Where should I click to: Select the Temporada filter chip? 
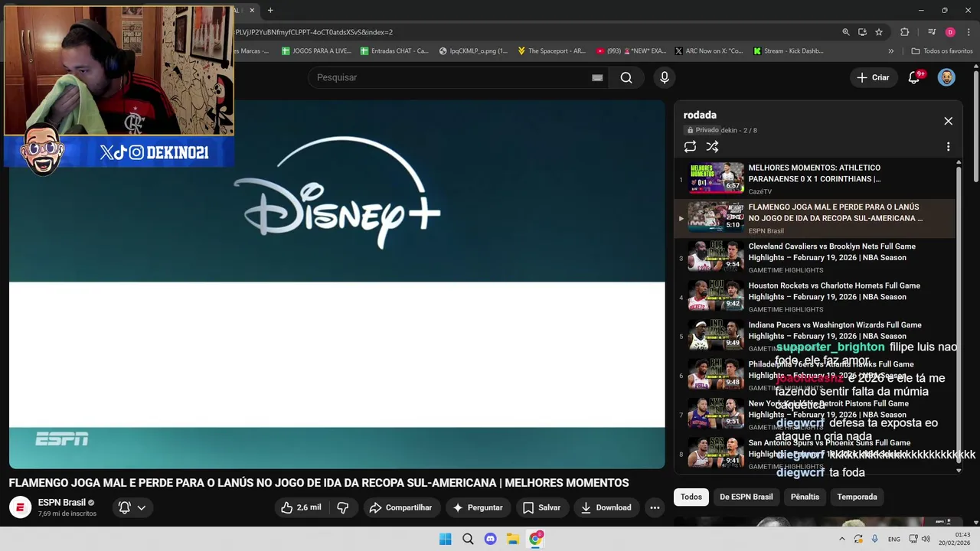[x=857, y=497]
